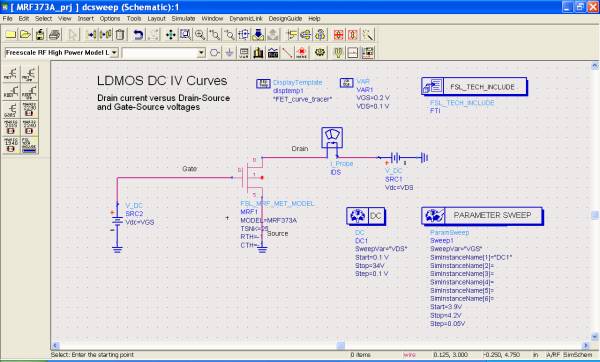
Task: Open the Simulate menu
Action: 183,18
